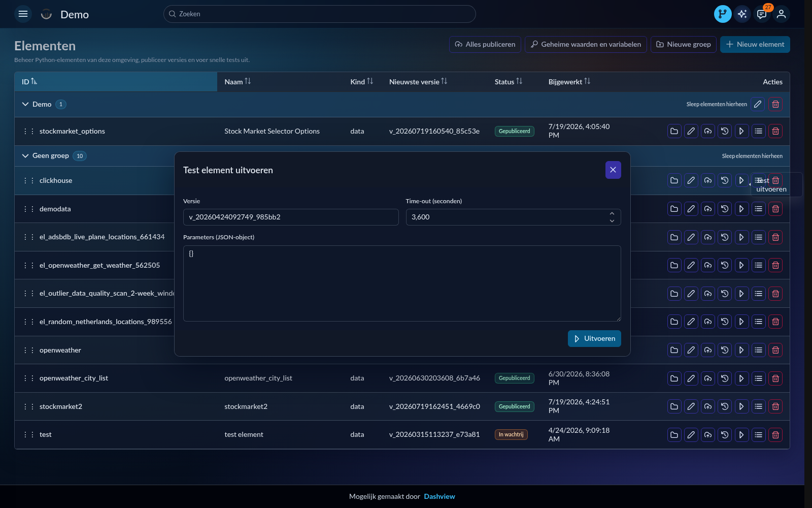This screenshot has width=812, height=508.
Task: Click version v_20260719160540_85c53e text
Action: 434,131
